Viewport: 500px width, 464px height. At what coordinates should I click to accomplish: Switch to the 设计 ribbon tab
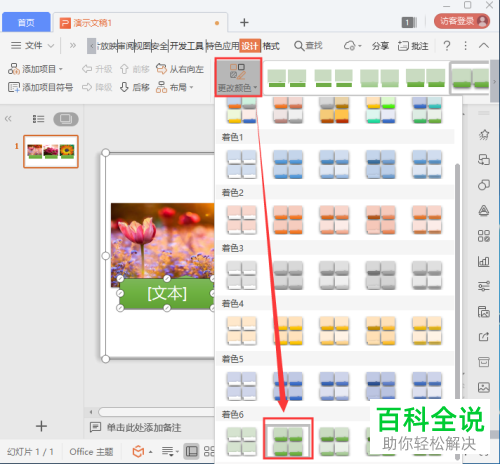[250, 46]
